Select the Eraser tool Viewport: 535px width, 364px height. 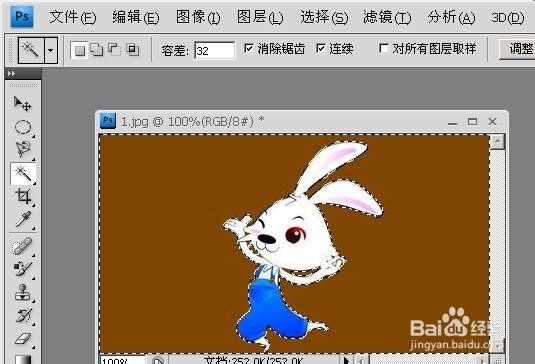[x=23, y=339]
